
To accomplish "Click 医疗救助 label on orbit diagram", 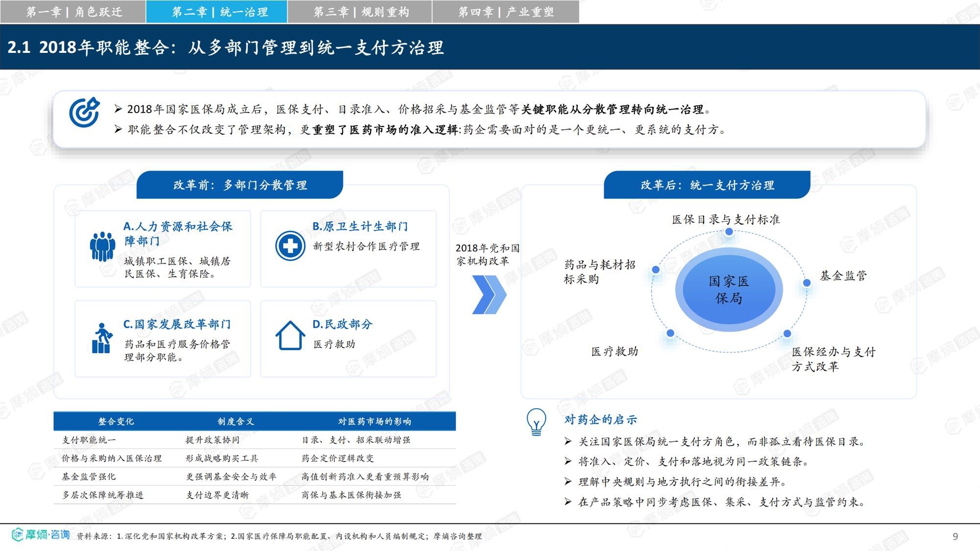I will pyautogui.click(x=614, y=351).
